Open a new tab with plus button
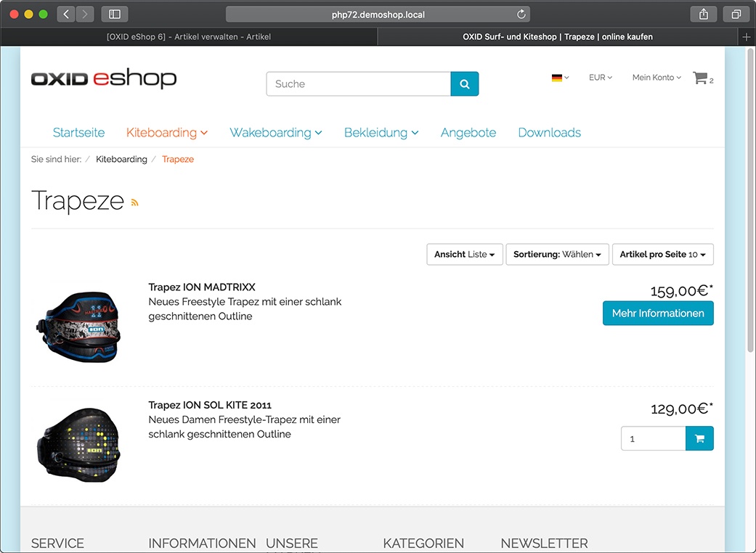Viewport: 756px width, 553px height. coord(747,37)
